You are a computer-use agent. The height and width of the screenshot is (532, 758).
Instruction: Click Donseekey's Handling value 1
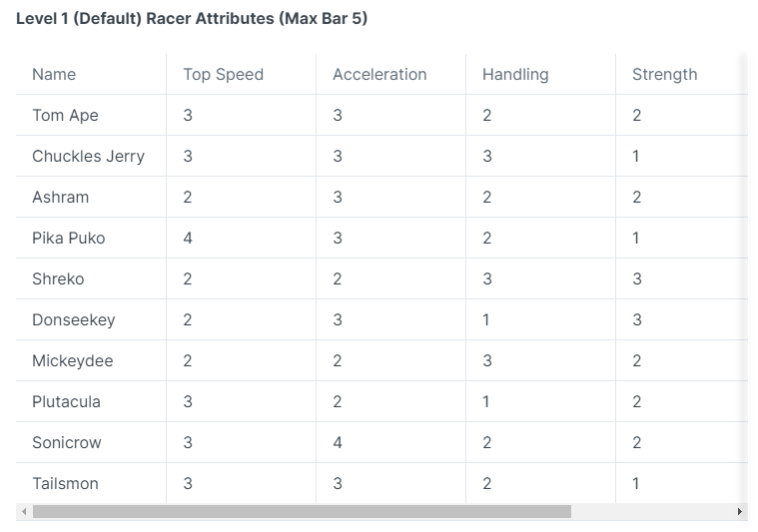click(486, 319)
